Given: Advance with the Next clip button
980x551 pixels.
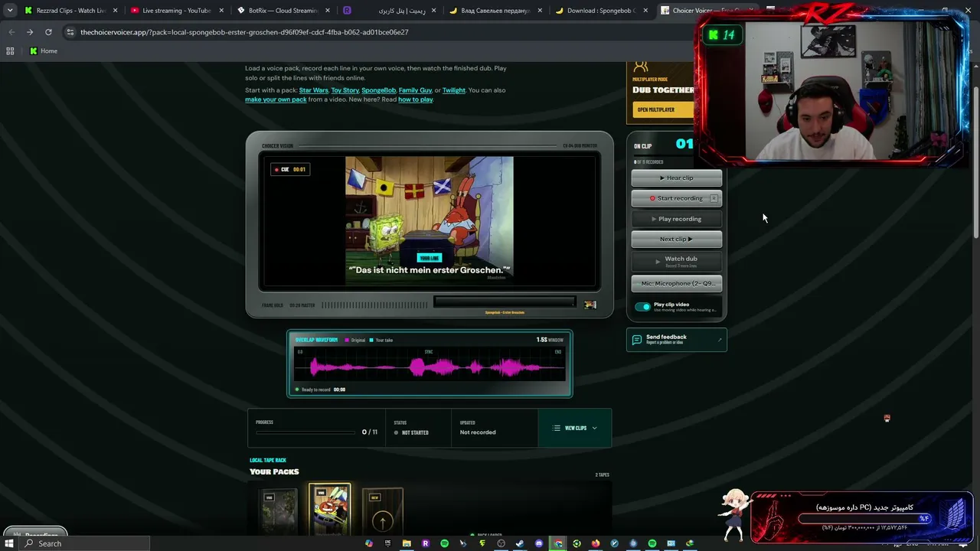Looking at the screenshot, I should tap(677, 240).
